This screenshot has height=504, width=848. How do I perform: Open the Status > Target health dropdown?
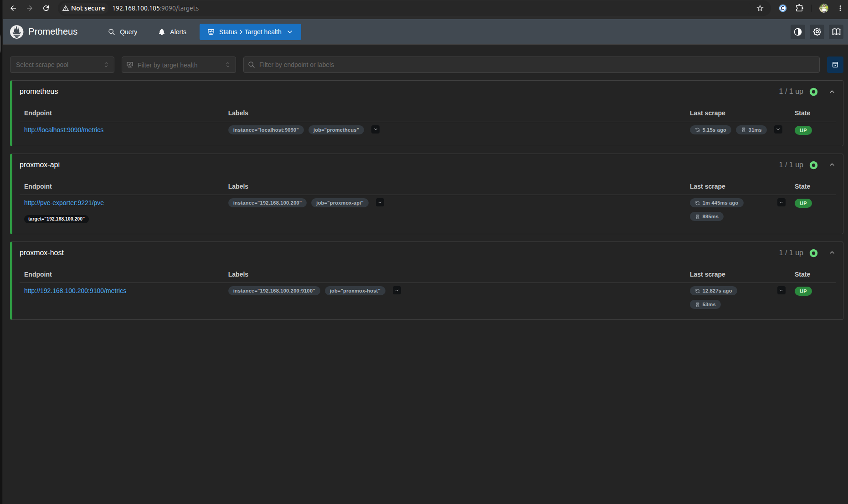point(250,32)
